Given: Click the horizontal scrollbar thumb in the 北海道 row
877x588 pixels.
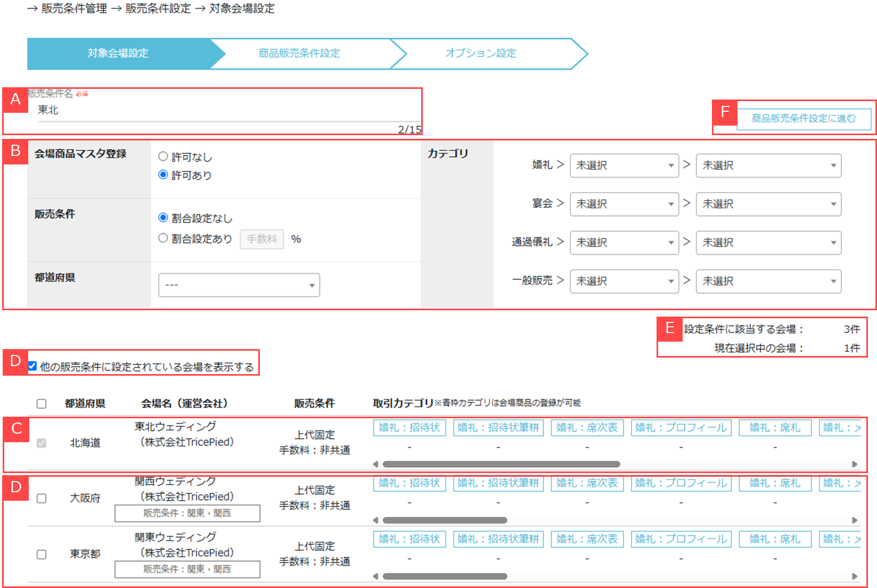Looking at the screenshot, I should click(x=501, y=464).
